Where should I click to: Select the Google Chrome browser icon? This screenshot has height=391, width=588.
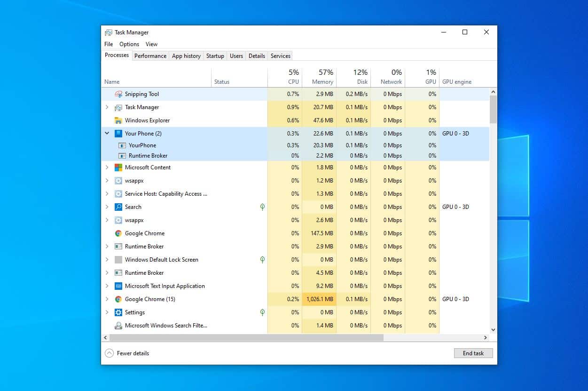118,233
